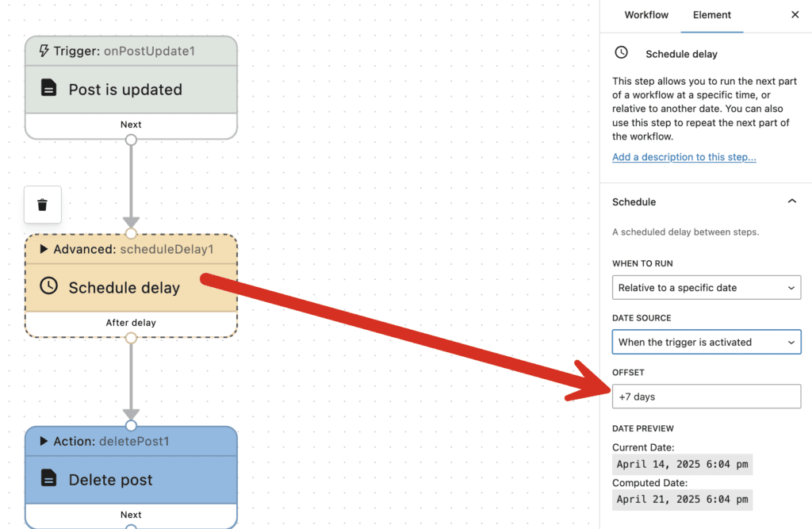Image resolution: width=812 pixels, height=529 pixels.
Task: Click Add a description to this step link
Action: (x=684, y=157)
